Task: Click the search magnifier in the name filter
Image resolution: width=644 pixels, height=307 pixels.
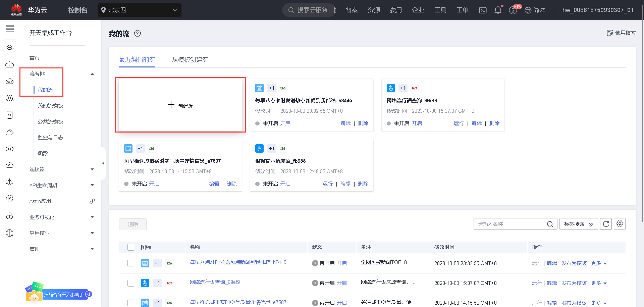Action: coord(550,224)
